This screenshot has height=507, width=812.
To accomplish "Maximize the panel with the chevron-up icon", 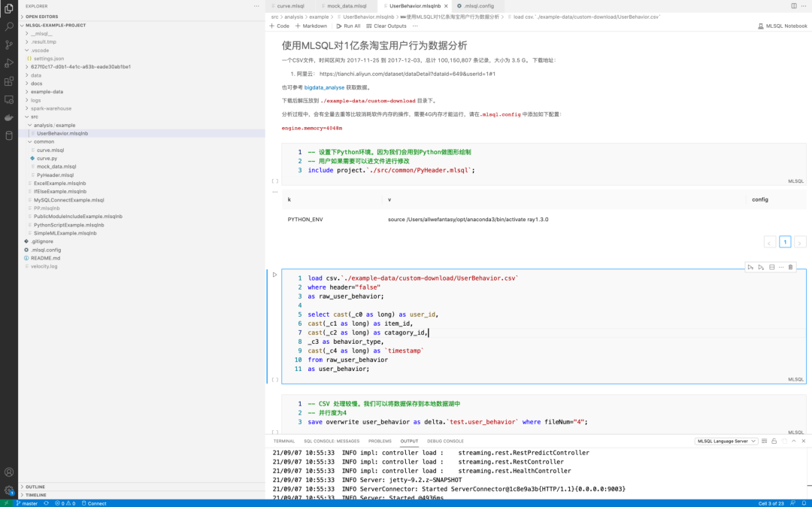I will pos(794,442).
